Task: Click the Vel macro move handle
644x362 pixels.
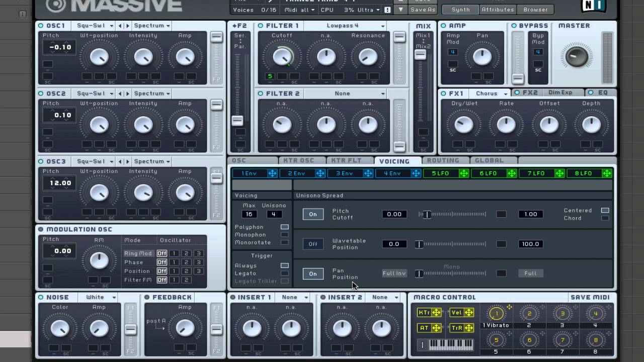Action: (x=468, y=313)
